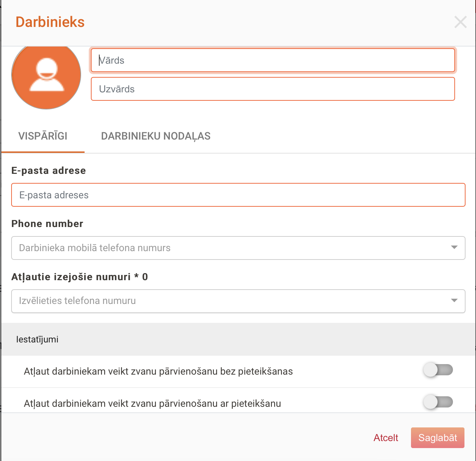Viewport: 476px width, 461px height.
Task: Open the Izvēlieties telefona numuru dropdown
Action: pos(231,301)
